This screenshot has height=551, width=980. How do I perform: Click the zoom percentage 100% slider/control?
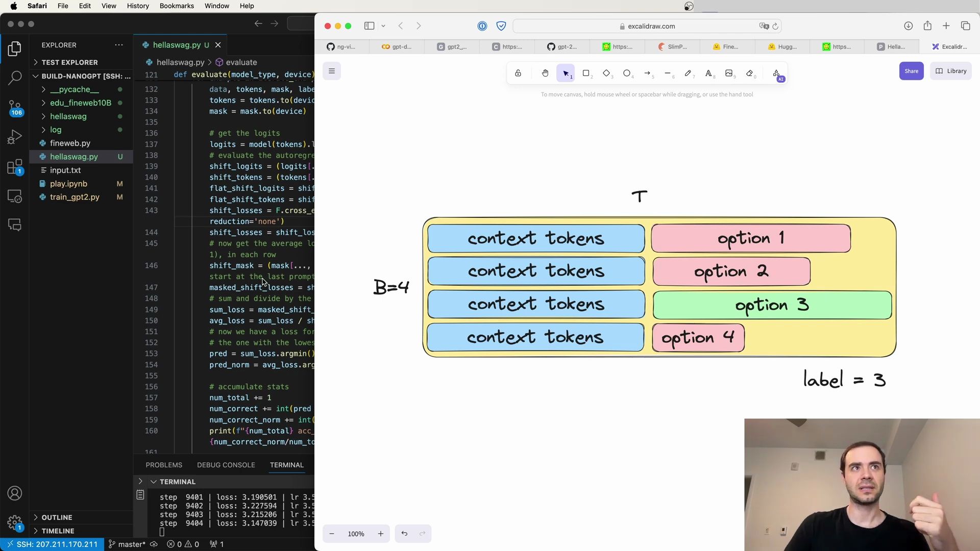coord(356,533)
